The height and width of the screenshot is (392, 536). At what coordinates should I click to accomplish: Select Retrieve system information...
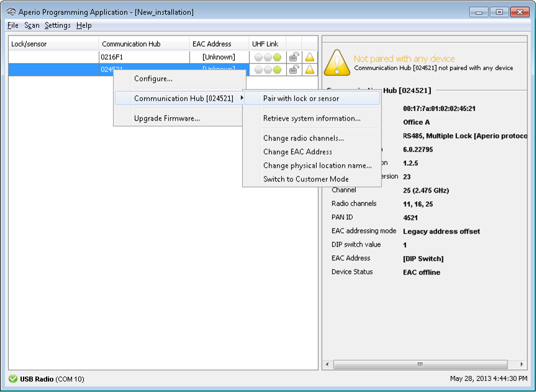coord(312,119)
